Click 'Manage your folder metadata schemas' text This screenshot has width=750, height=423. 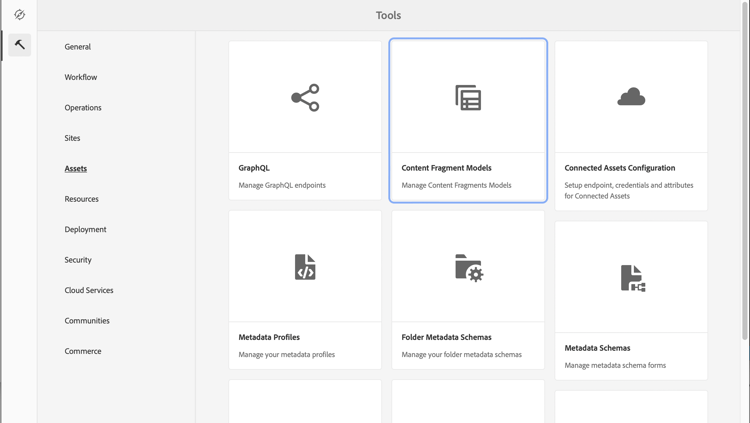click(x=462, y=355)
